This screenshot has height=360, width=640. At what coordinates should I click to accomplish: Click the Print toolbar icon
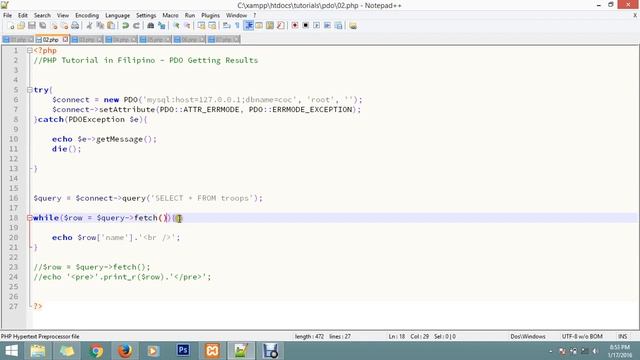pyautogui.click(x=75, y=26)
